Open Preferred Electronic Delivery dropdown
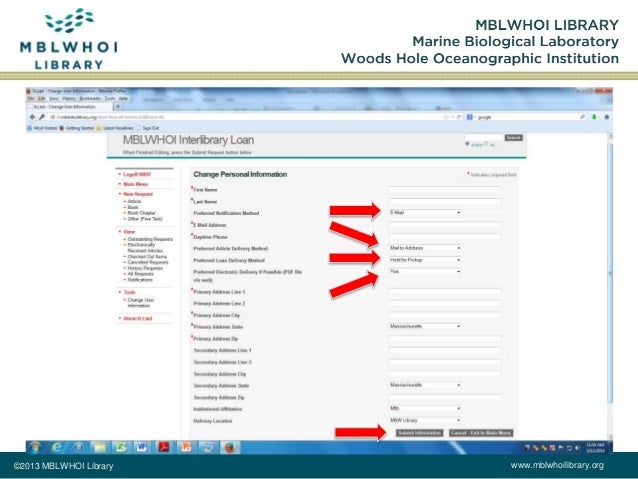Viewport: 638px width, 479px height. coord(425,271)
